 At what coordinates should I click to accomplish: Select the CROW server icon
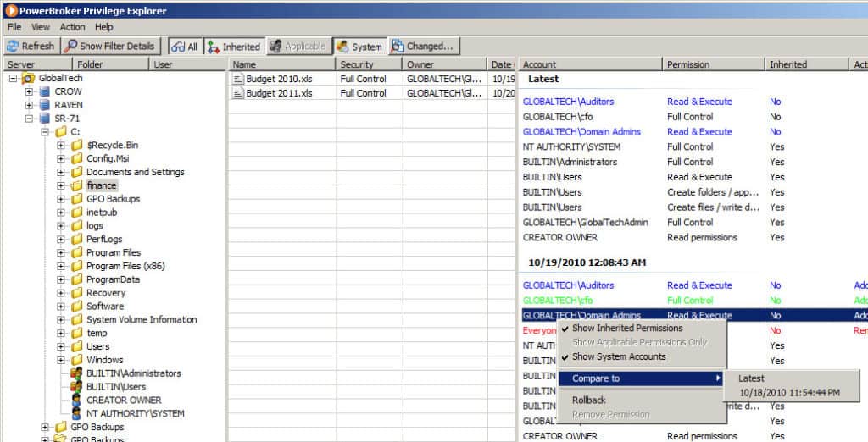[45, 91]
